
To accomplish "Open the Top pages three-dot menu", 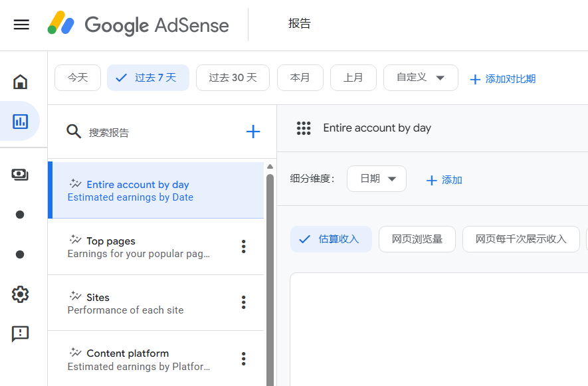I will [244, 246].
